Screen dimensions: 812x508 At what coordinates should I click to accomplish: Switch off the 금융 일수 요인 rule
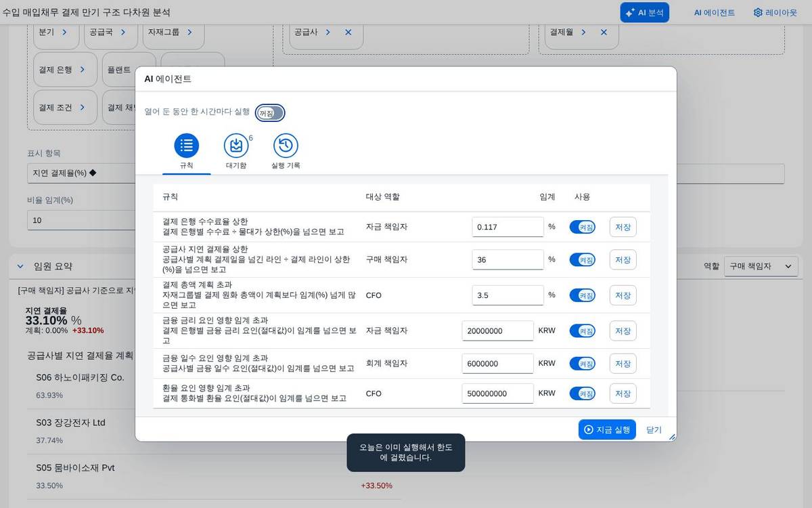click(583, 363)
